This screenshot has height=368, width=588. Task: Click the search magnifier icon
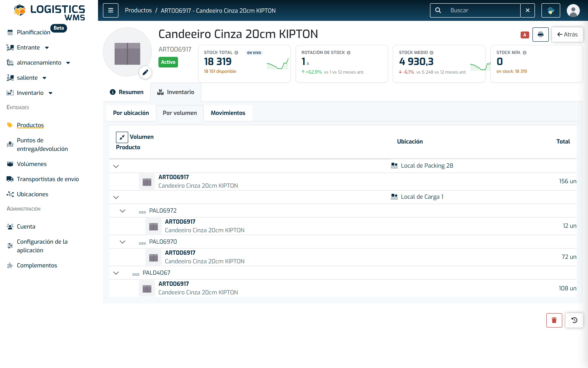(438, 10)
